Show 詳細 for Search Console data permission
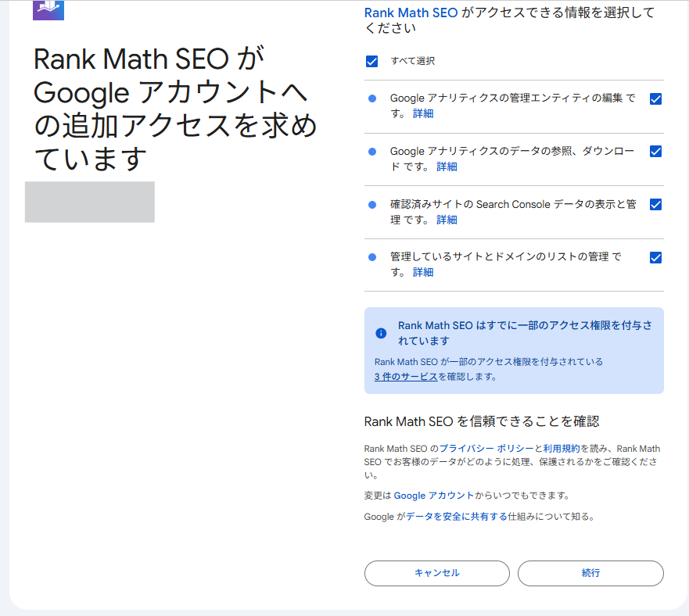 (447, 220)
